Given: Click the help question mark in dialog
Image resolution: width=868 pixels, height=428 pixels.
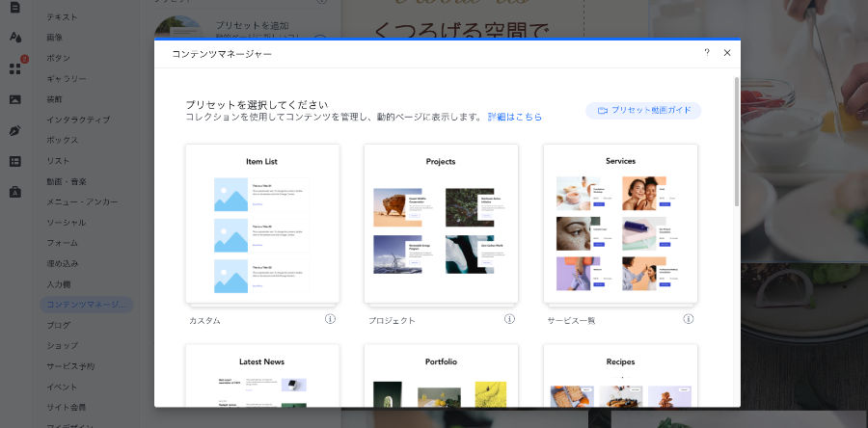Looking at the screenshot, I should pyautogui.click(x=707, y=52).
